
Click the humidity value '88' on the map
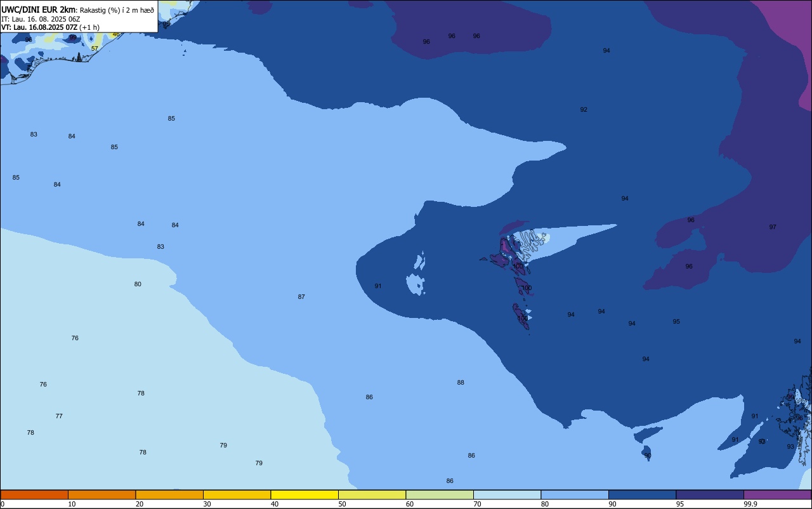[x=461, y=383]
